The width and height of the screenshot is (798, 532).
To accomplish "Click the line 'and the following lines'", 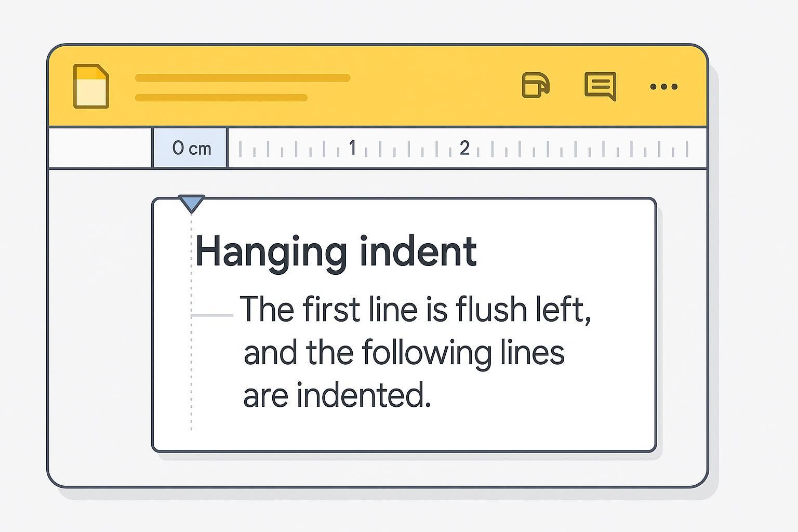I will coord(404,353).
